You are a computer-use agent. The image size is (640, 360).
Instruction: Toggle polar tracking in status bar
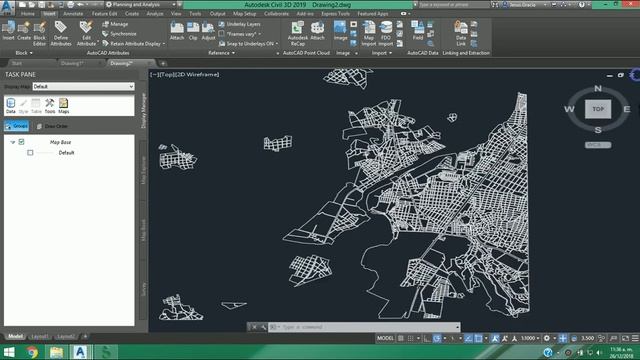point(437,338)
